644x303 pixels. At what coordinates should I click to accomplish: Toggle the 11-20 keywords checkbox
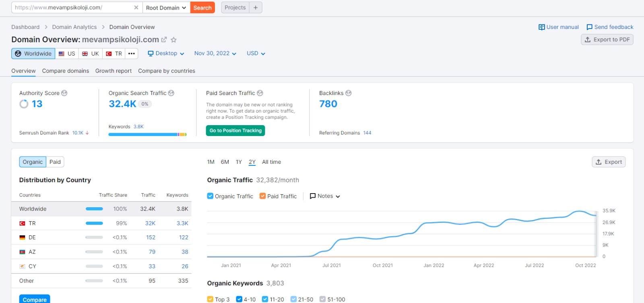[265, 299]
